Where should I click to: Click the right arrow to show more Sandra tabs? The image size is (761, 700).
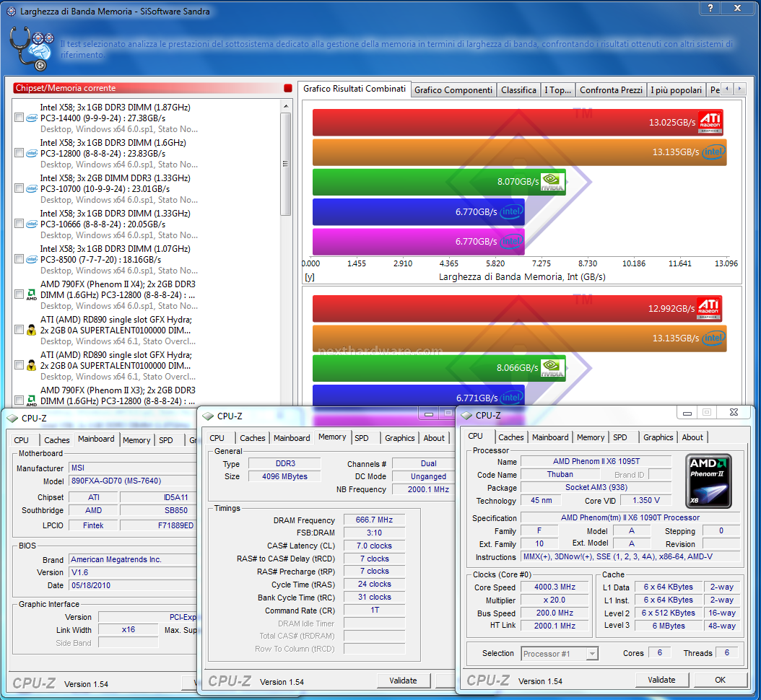[739, 89]
